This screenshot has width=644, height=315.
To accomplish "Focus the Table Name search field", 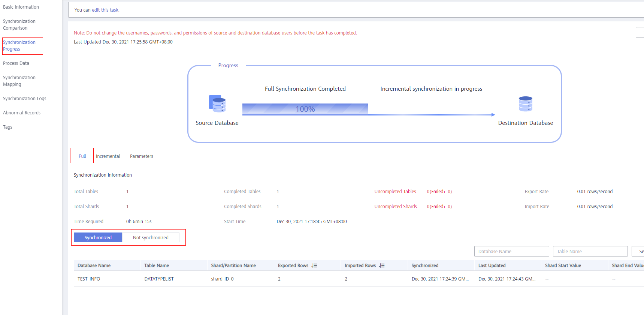I will click(x=590, y=251).
